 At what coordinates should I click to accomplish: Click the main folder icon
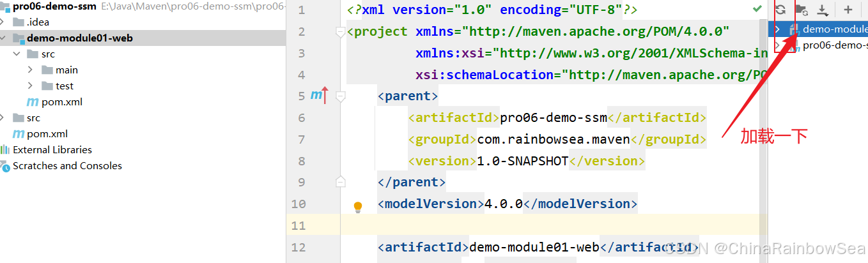click(x=47, y=70)
